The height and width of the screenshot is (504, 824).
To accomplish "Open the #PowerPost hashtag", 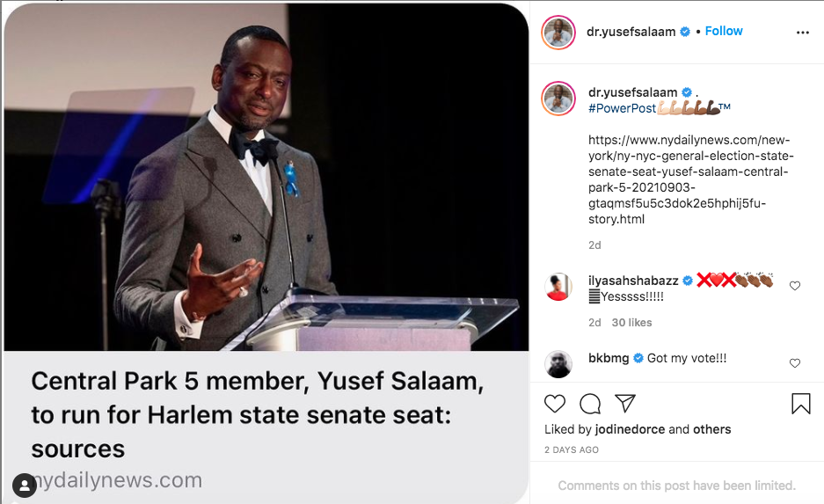I will 623,108.
